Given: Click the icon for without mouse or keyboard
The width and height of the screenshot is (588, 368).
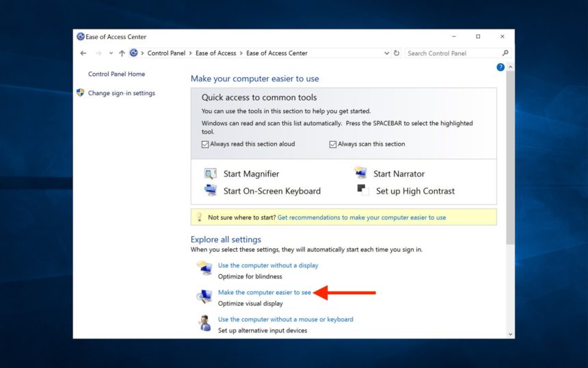Looking at the screenshot, I should pyautogui.click(x=204, y=323).
